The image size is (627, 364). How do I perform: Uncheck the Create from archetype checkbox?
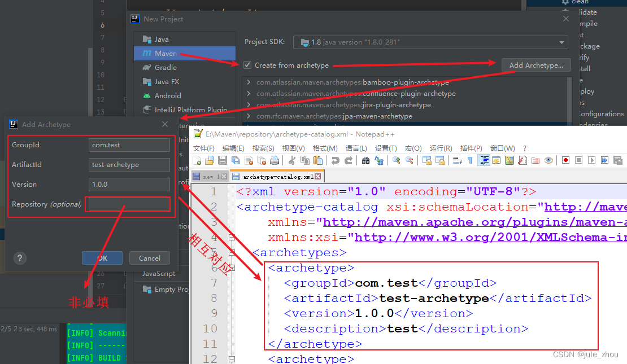[247, 65]
